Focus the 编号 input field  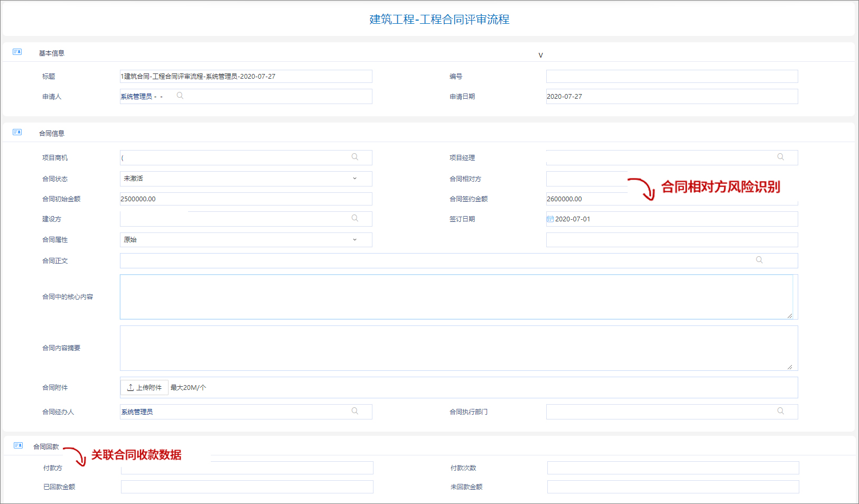pyautogui.click(x=672, y=77)
